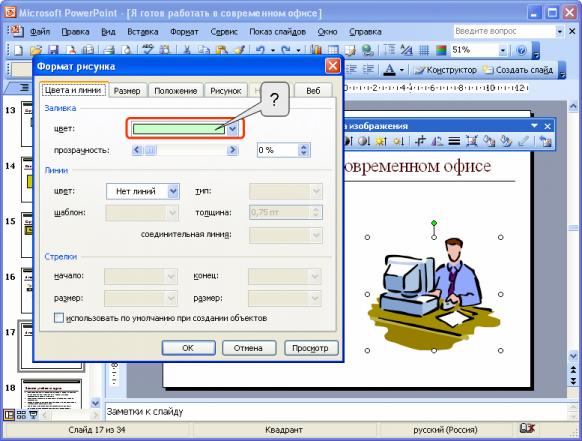Open picture toolbar options triangle
This screenshot has width=582, height=441.
(534, 126)
